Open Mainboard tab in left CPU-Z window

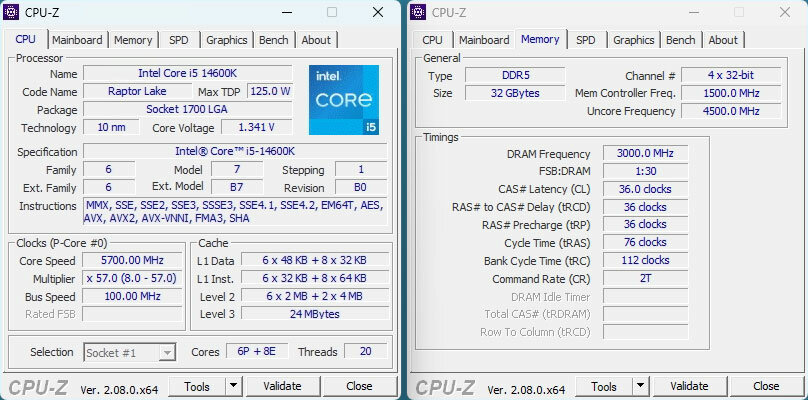77,40
